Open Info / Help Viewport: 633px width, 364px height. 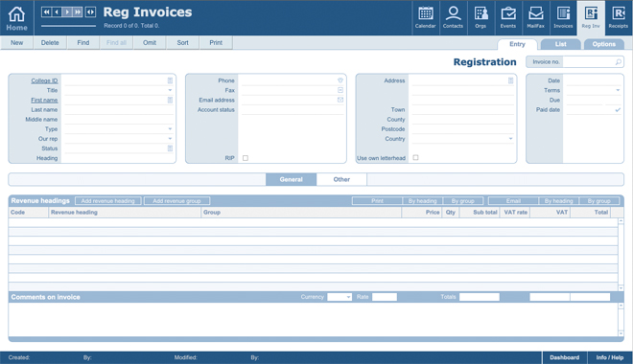pos(610,357)
